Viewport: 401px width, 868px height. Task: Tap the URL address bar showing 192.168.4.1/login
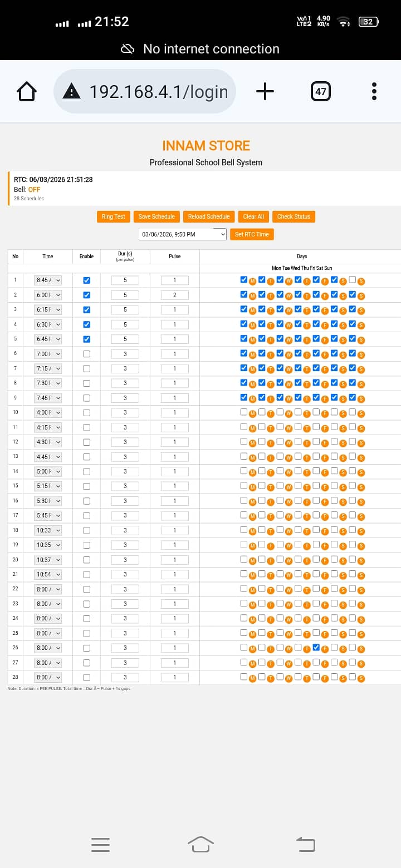click(159, 91)
